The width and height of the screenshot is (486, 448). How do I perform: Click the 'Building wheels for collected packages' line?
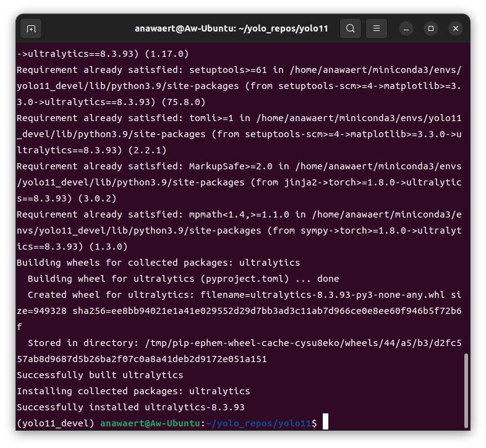[158, 263]
